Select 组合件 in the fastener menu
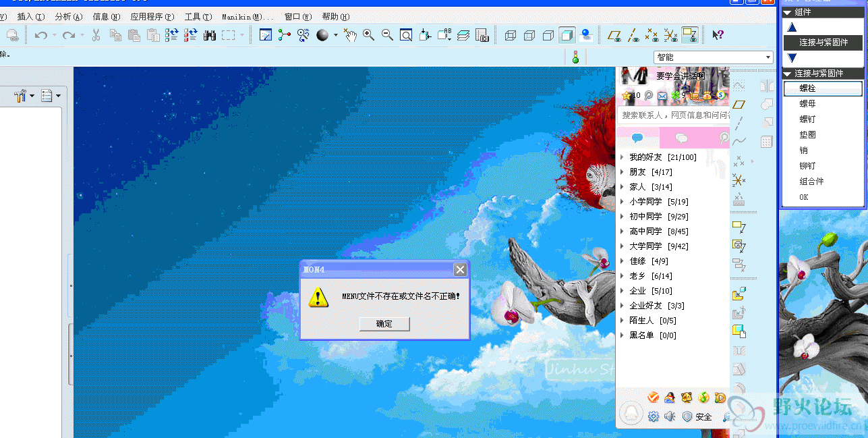Viewport: 868px width, 438px height. [822, 182]
